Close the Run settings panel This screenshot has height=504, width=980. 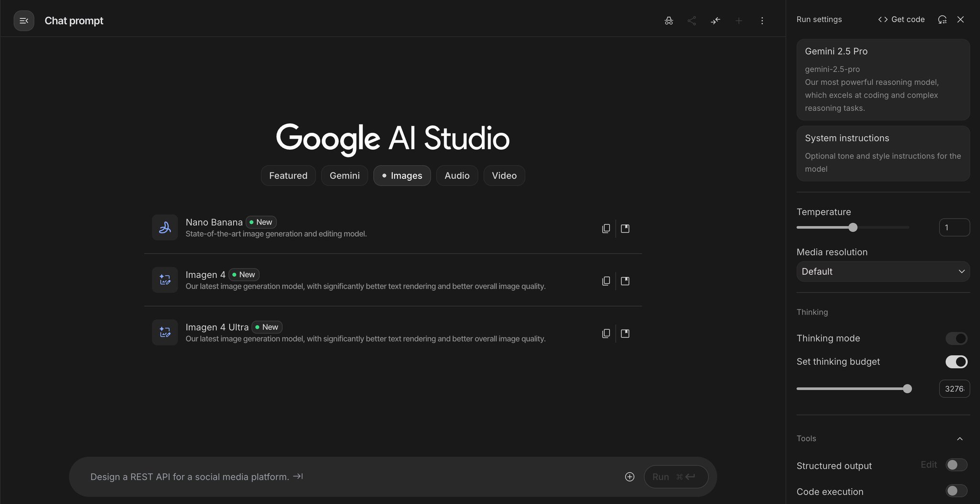(960, 20)
